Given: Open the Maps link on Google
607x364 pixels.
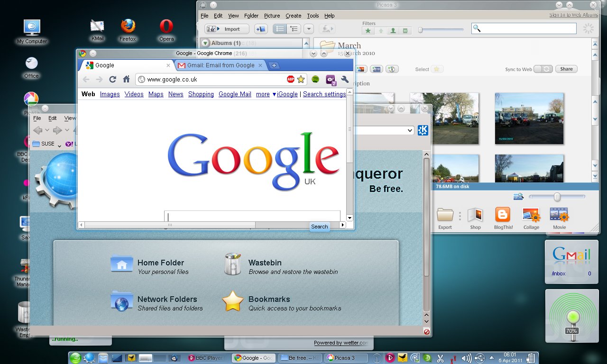Looking at the screenshot, I should click(156, 94).
